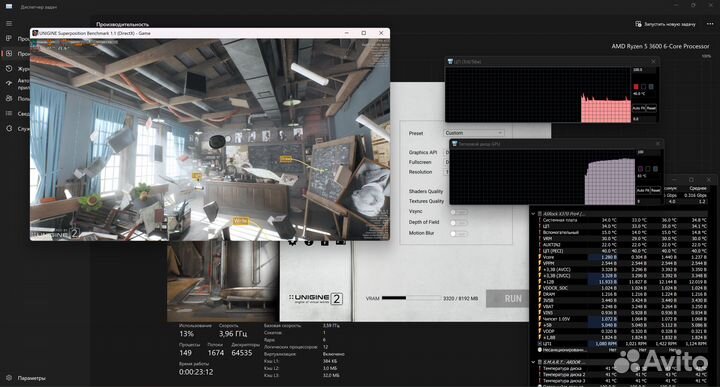Screen dimensions: 720x387
Task: Select the Чипсет 1.05V voltage row
Action: coord(622,319)
